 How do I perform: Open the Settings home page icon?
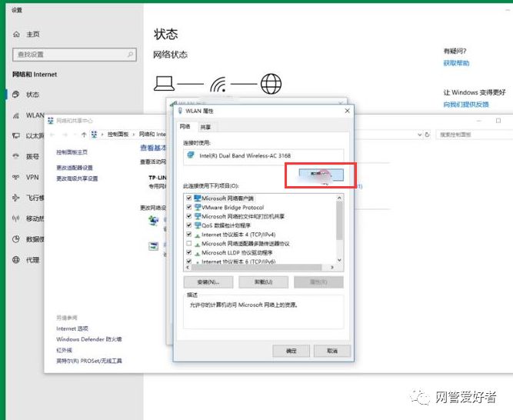point(16,34)
